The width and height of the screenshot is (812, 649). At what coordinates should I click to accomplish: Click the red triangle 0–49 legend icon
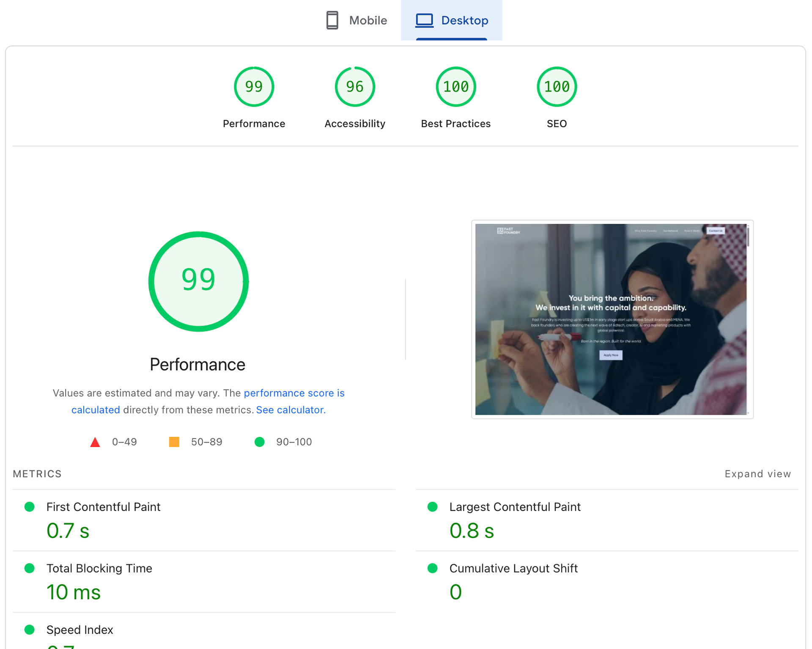95,442
